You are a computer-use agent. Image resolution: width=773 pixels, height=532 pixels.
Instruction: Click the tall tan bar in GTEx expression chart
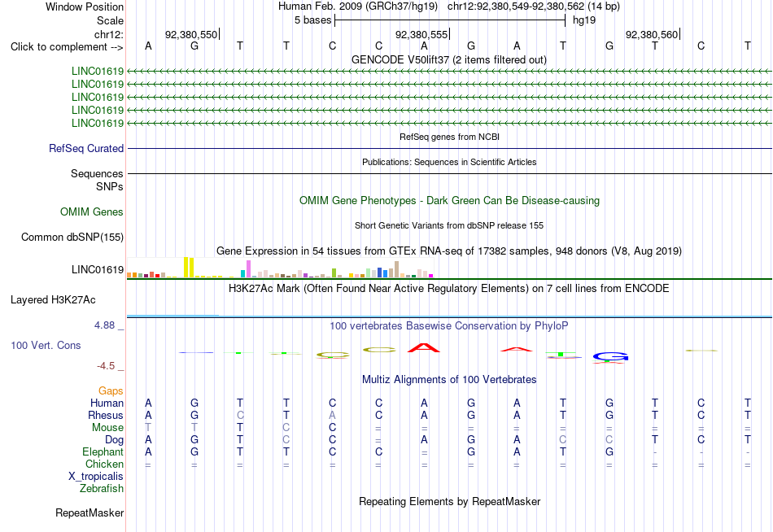[x=396, y=270]
